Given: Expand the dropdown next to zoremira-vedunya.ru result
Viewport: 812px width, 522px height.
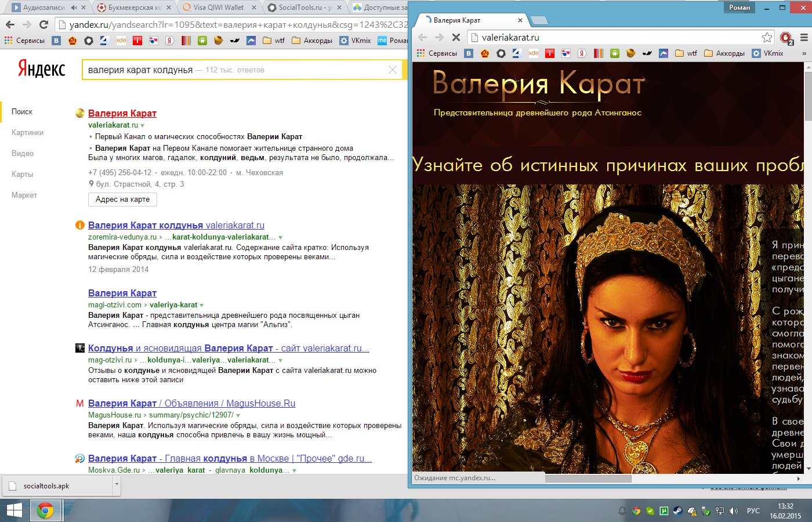Looking at the screenshot, I should tap(281, 237).
